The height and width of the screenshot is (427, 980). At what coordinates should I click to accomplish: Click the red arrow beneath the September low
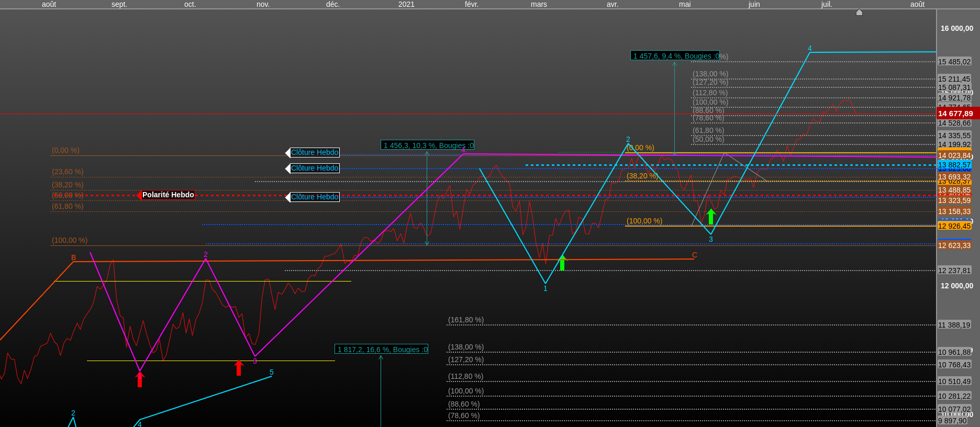(140, 379)
